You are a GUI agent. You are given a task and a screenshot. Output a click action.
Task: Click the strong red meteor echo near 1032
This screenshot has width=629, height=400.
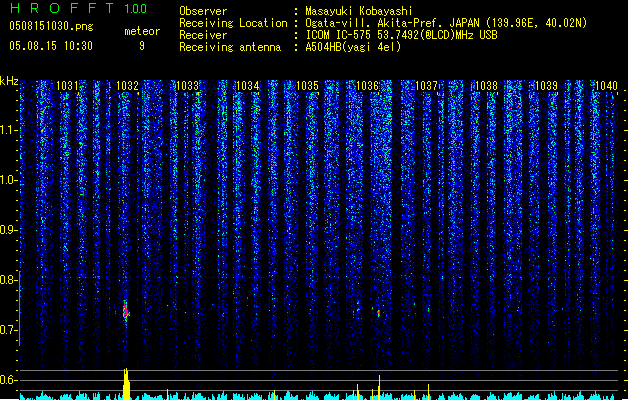(126, 311)
